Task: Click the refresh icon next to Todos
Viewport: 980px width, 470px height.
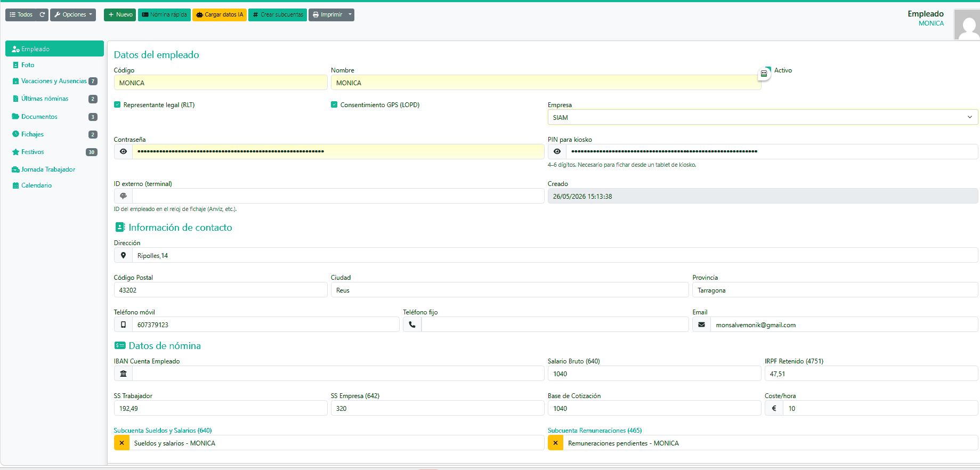Action: coord(42,15)
